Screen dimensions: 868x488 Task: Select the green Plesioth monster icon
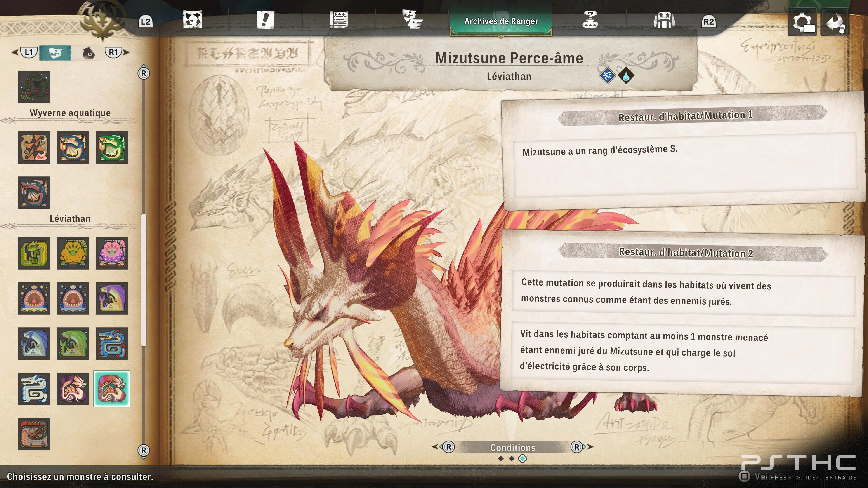(112, 148)
